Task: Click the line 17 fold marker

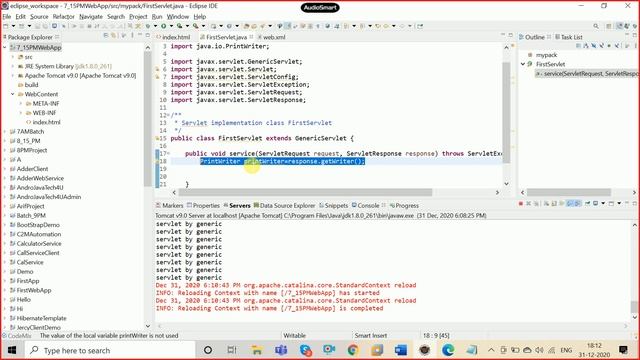Action: (x=169, y=153)
